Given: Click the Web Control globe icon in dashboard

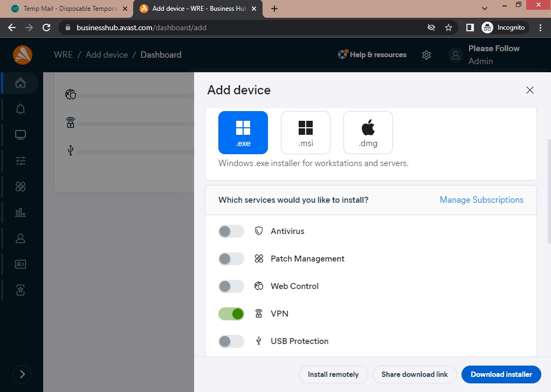Looking at the screenshot, I should [71, 94].
